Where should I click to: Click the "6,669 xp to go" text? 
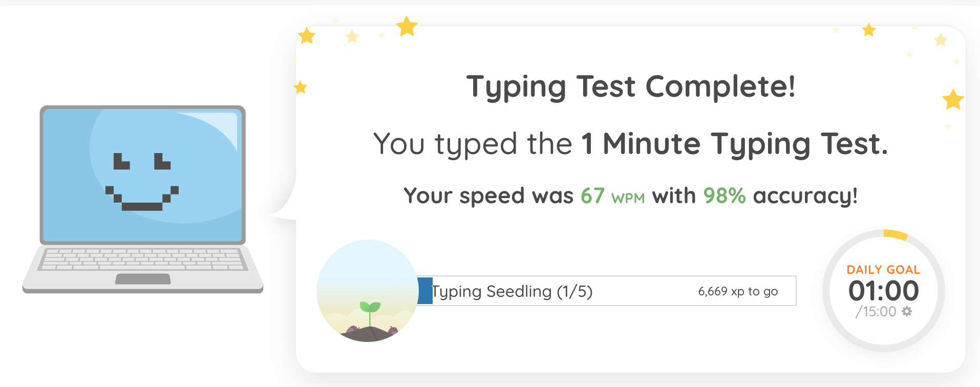tap(738, 291)
